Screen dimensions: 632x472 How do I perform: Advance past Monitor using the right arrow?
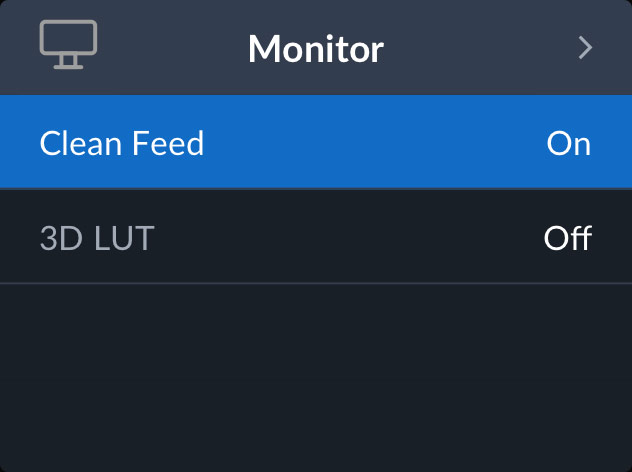pyautogui.click(x=586, y=48)
